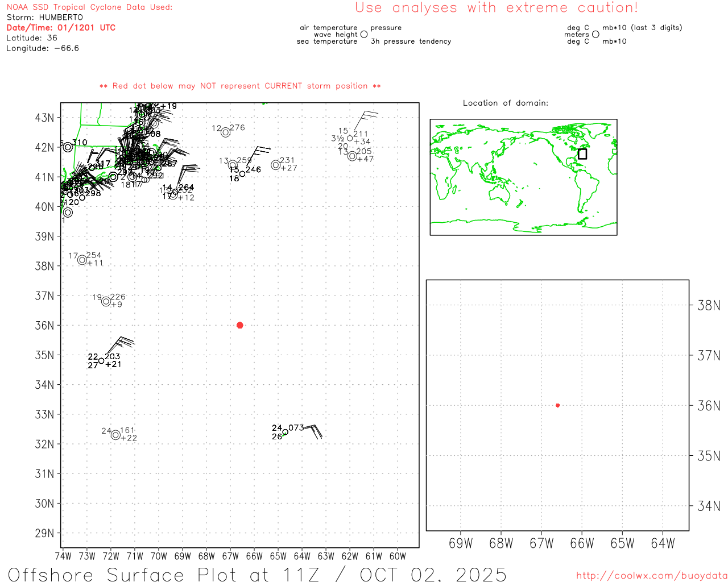Screen dimensions: 728x582
Task: Click the buoy circle labeled 12 276
Action: point(226,132)
